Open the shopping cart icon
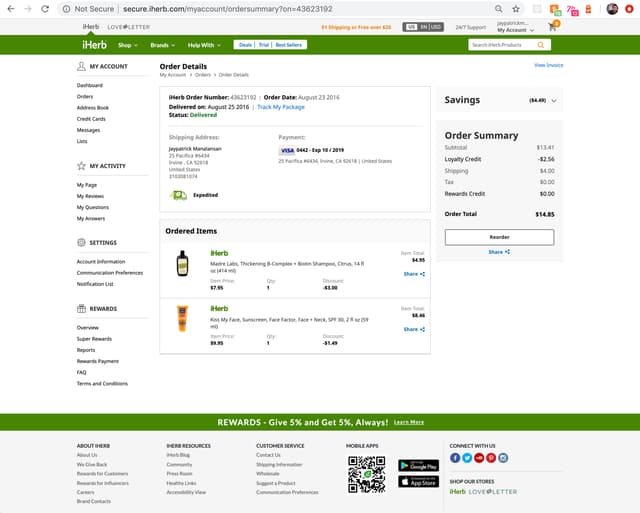 (553, 27)
